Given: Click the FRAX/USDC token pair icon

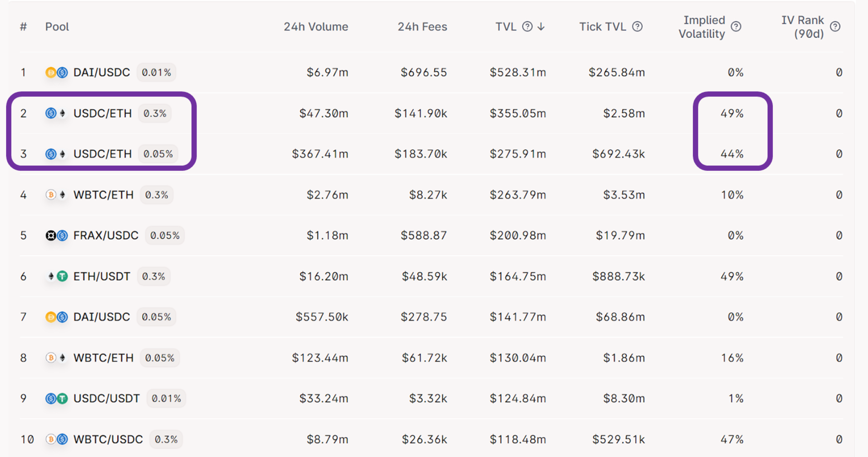Looking at the screenshot, I should pyautogui.click(x=56, y=236).
